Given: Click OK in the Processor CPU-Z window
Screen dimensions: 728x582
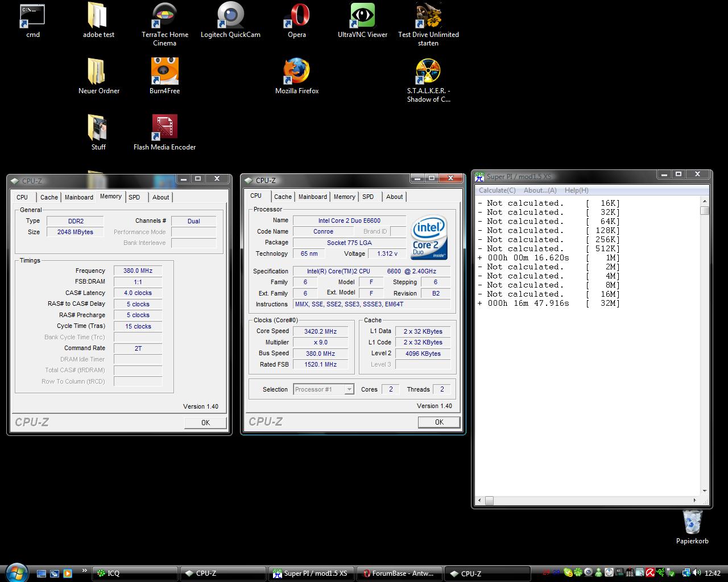Looking at the screenshot, I should coord(439,422).
